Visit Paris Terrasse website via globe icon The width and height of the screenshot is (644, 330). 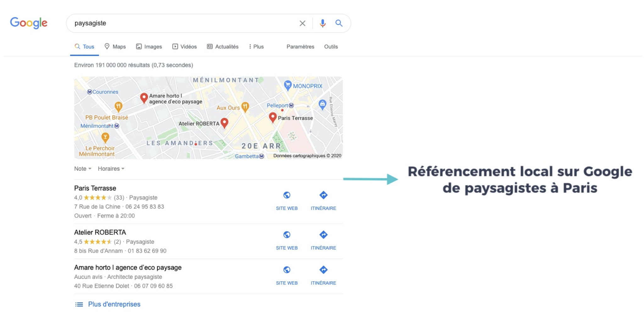coord(286,195)
